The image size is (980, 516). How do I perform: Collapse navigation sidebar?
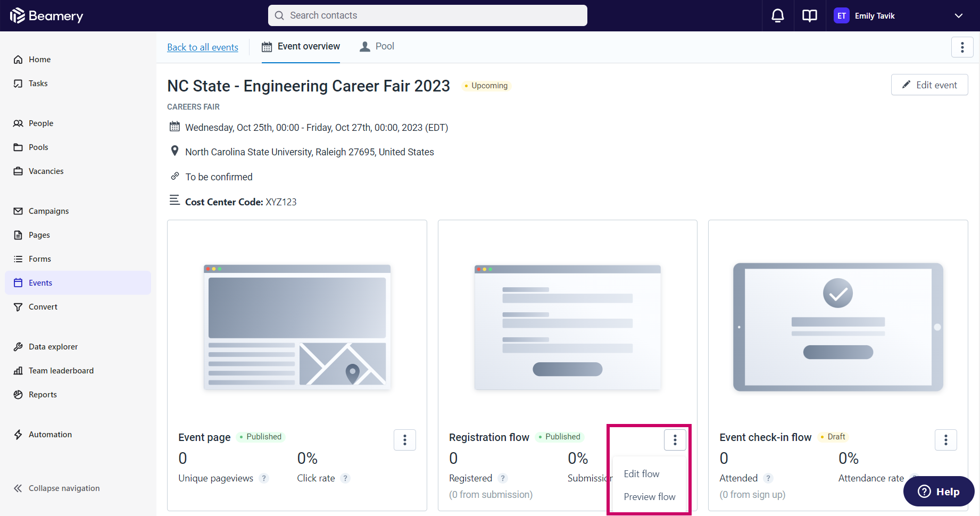coord(56,488)
